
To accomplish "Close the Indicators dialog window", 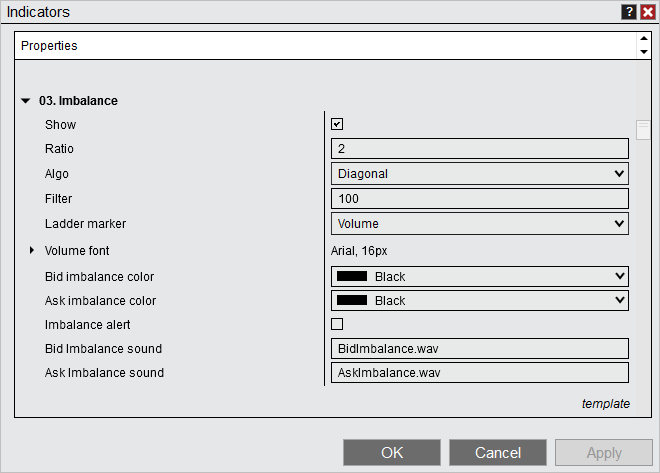I will (x=647, y=12).
